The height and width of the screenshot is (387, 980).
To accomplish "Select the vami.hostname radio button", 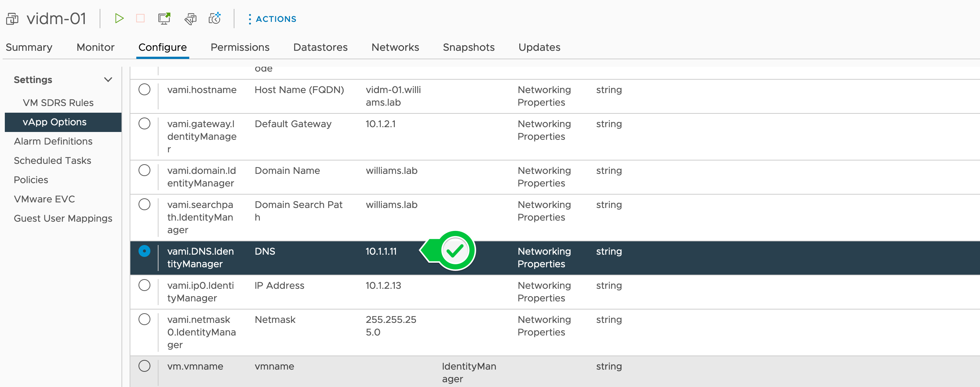I will [144, 90].
